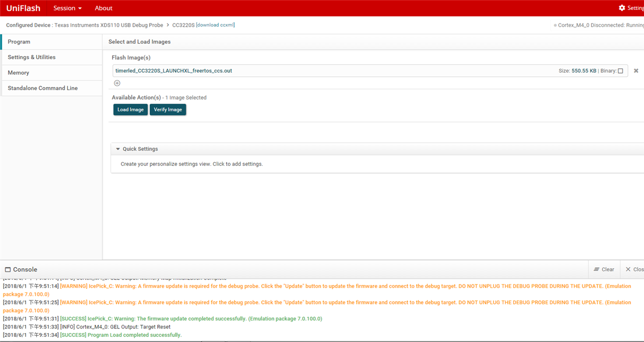The height and width of the screenshot is (342, 644).
Task: Collapse the Quick Settings section
Action: tap(117, 149)
